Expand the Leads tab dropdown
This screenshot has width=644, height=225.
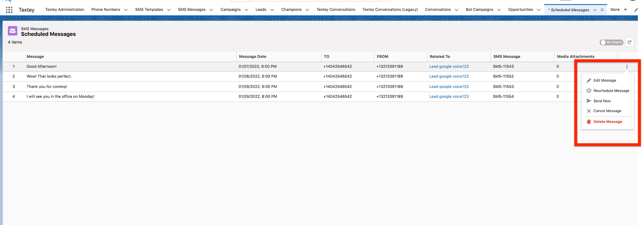click(x=272, y=10)
